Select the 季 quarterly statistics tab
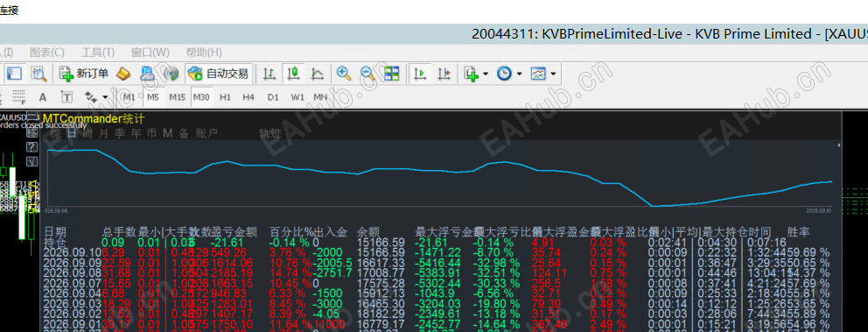 point(120,133)
